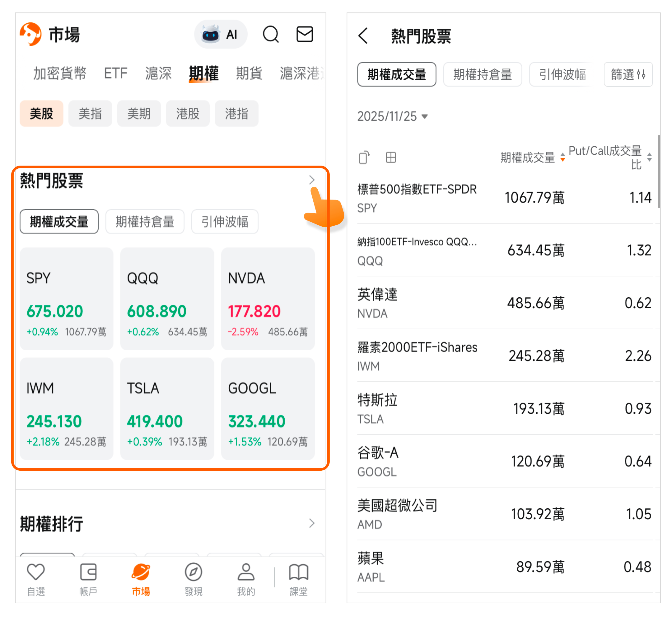Switch to the ETF tab
The width and height of the screenshot is (672, 617).
(x=115, y=73)
